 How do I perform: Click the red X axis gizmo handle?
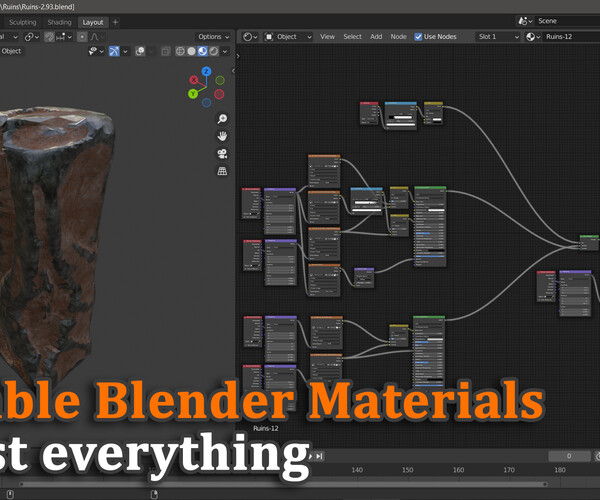(194, 80)
